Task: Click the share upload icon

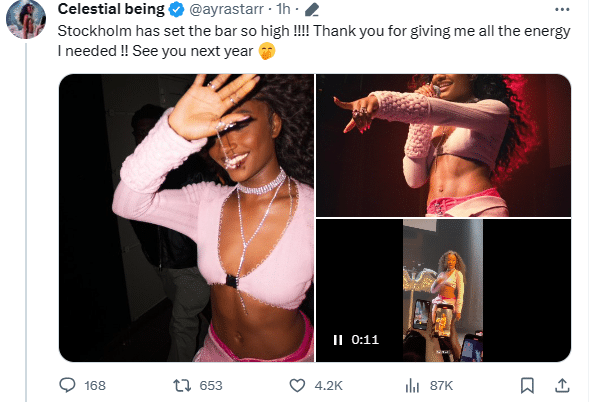Action: pyautogui.click(x=561, y=384)
